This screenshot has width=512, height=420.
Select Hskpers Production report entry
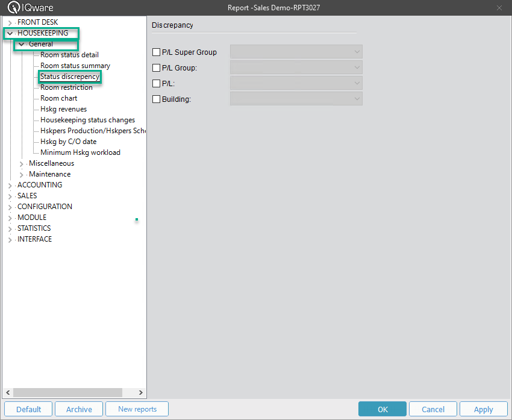(x=93, y=131)
